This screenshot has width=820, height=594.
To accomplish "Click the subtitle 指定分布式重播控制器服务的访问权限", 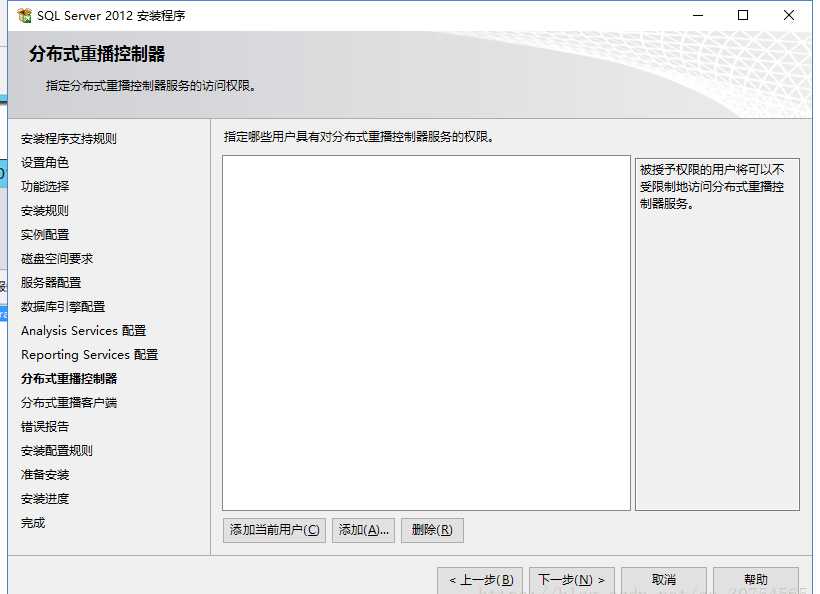I will (151, 86).
